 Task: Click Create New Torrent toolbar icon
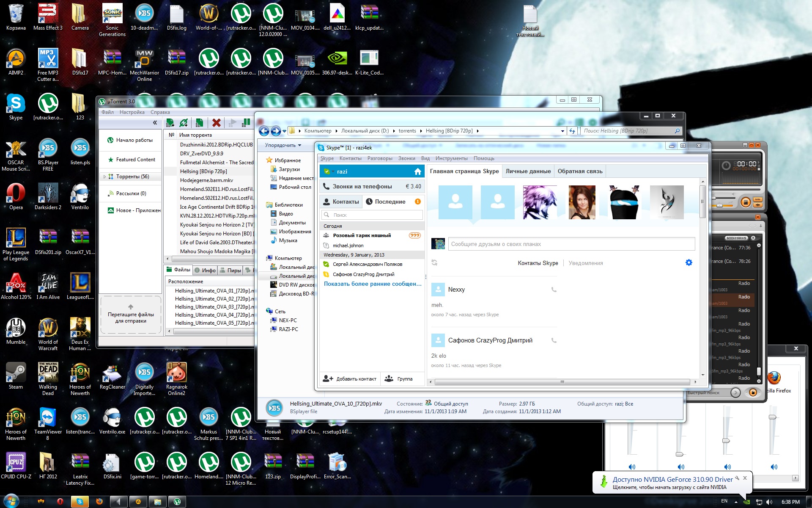[199, 123]
